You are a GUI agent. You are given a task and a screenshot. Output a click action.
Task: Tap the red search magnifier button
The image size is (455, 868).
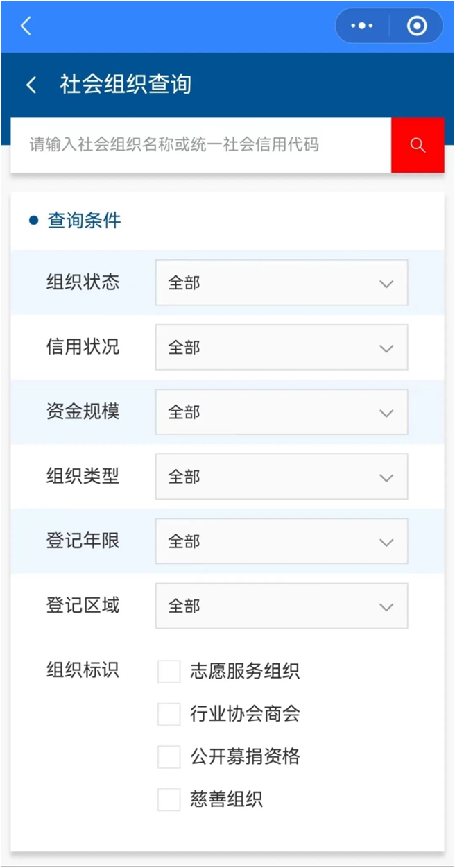point(417,145)
